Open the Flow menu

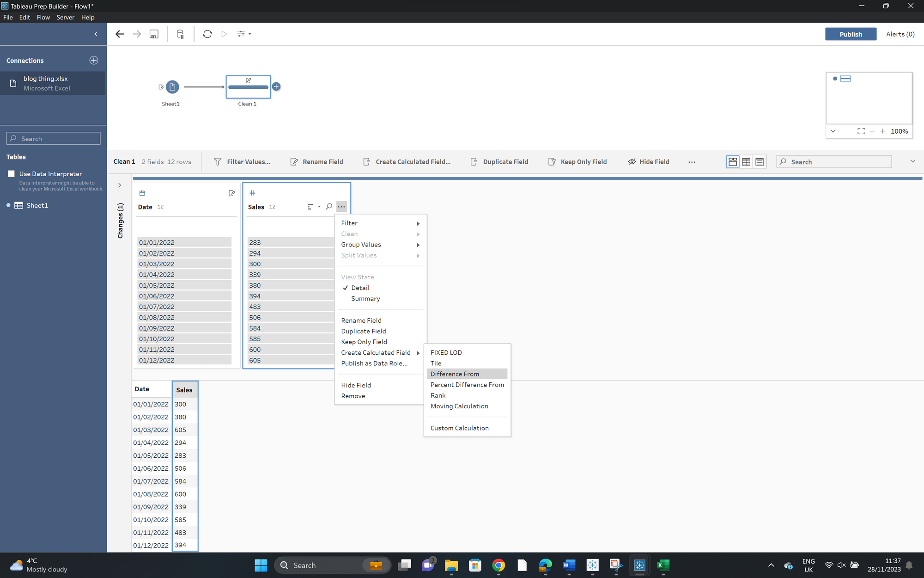(43, 17)
